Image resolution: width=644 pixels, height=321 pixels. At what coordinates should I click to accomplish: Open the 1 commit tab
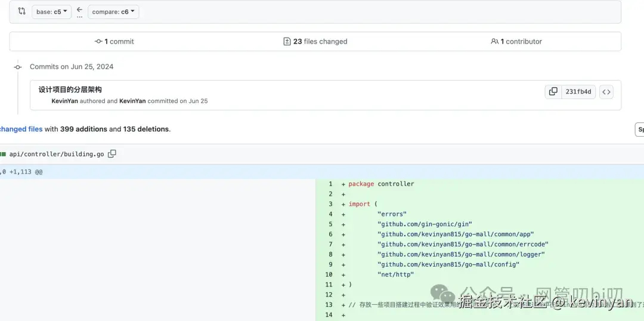coord(114,42)
